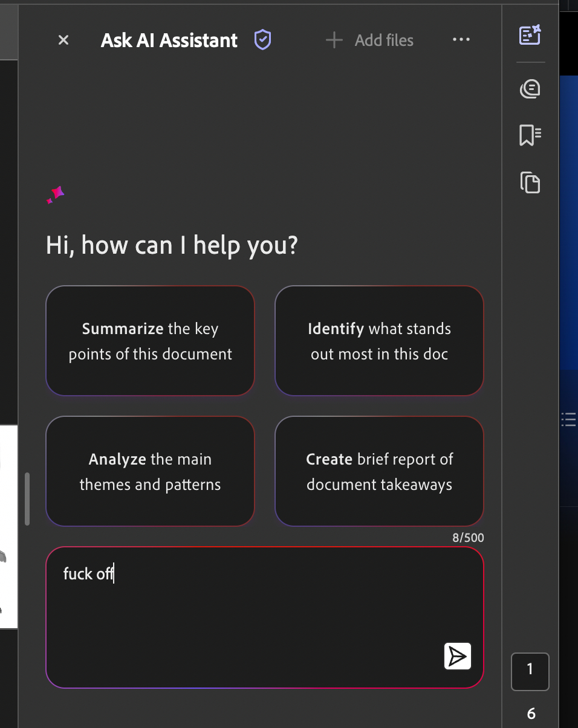Image resolution: width=578 pixels, height=728 pixels.
Task: Open the three-dot more options menu
Action: pos(461,40)
